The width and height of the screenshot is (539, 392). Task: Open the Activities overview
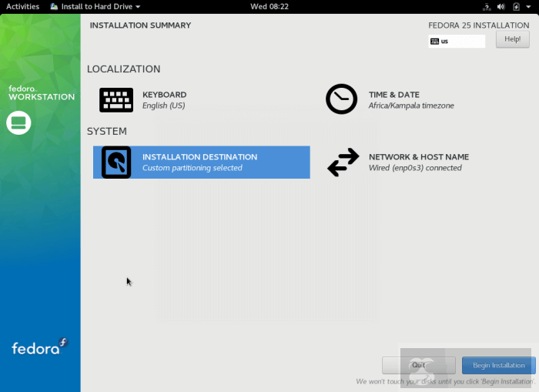click(x=22, y=6)
